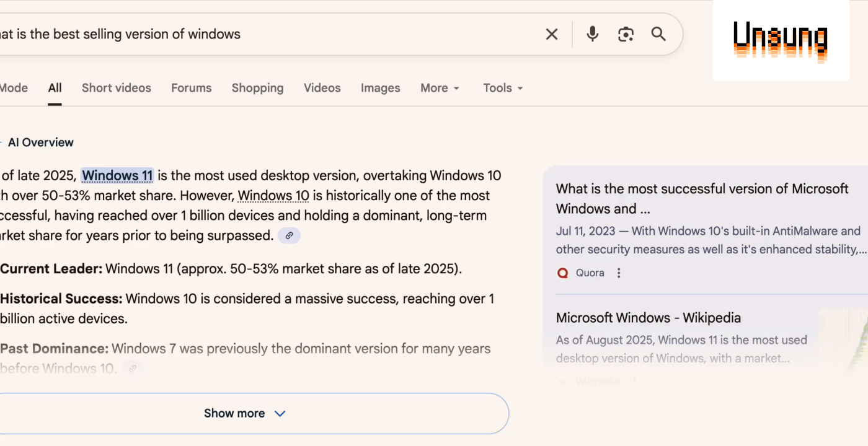Start voice search with the microphone icon
Viewport: 868px width, 446px height.
tap(592, 34)
